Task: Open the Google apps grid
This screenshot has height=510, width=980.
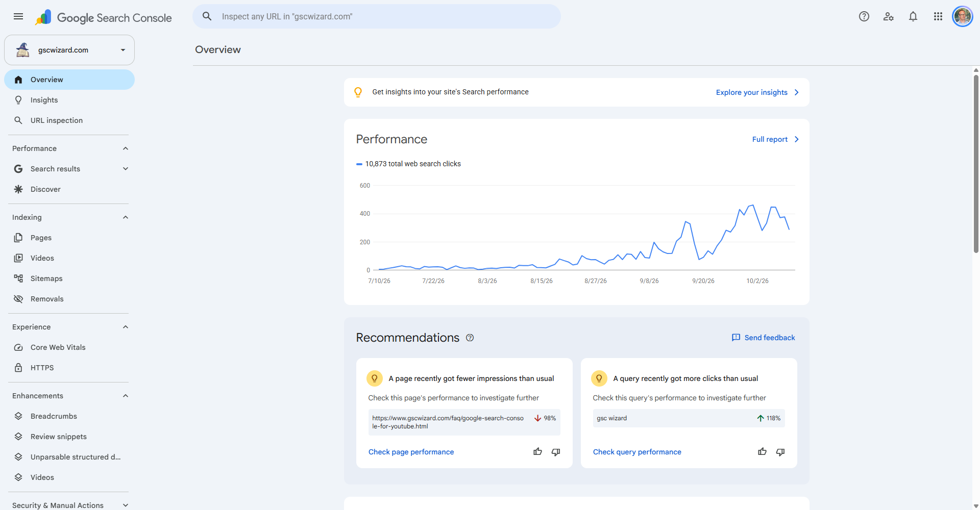Action: (938, 16)
